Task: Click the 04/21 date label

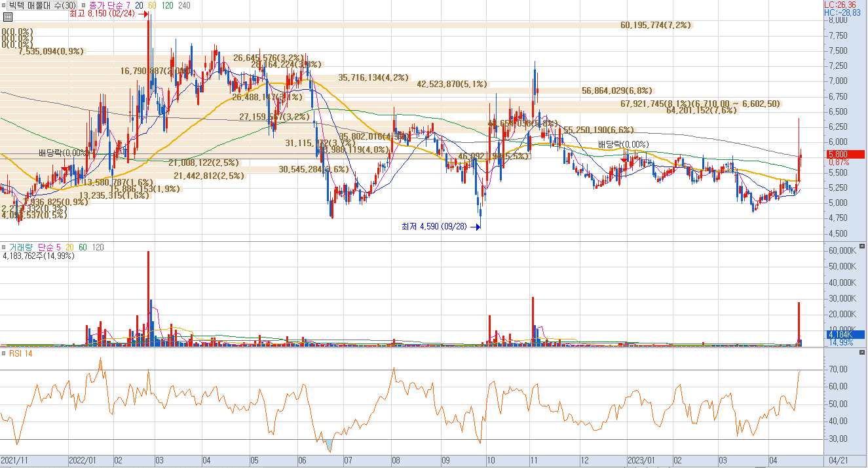Action: 839,460
